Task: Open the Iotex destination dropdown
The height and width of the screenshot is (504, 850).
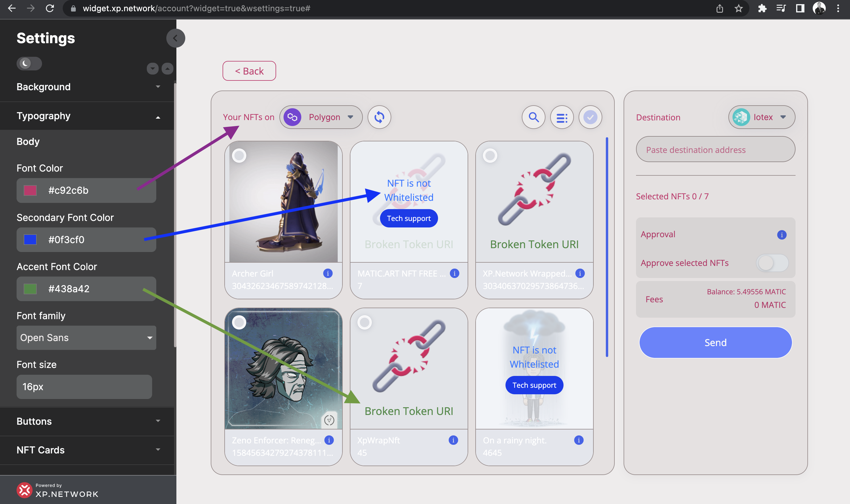Action: [762, 117]
